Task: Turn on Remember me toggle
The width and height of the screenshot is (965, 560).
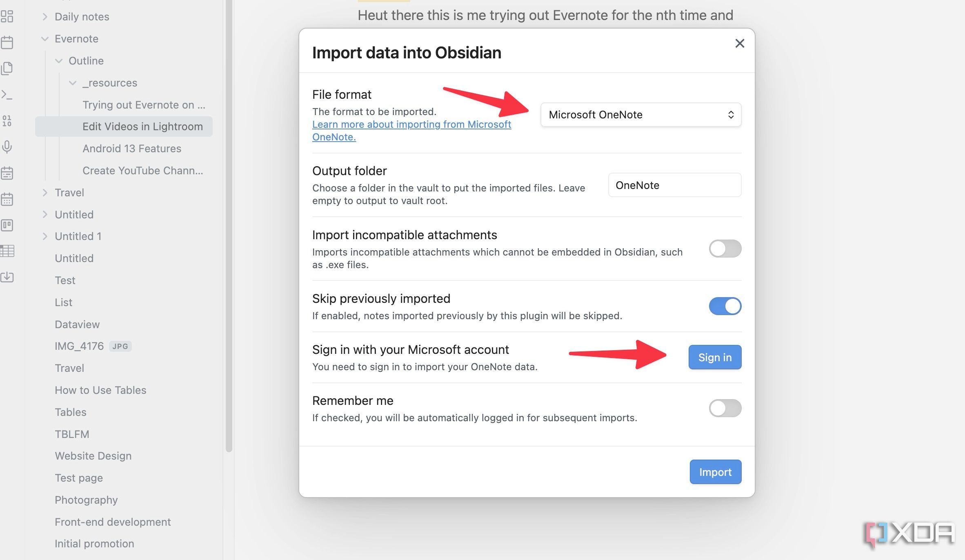Action: (x=725, y=408)
